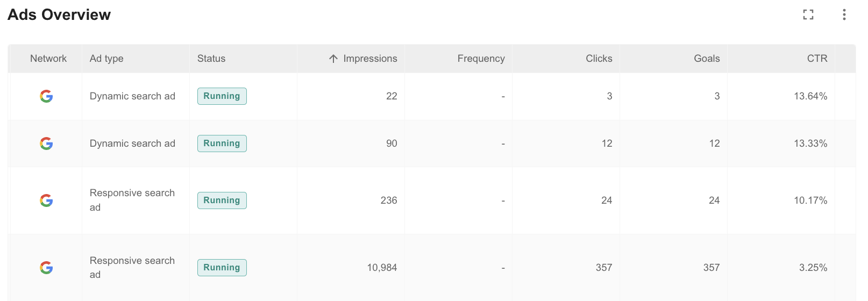Click Google icon in the 236 impressions row

tap(46, 200)
